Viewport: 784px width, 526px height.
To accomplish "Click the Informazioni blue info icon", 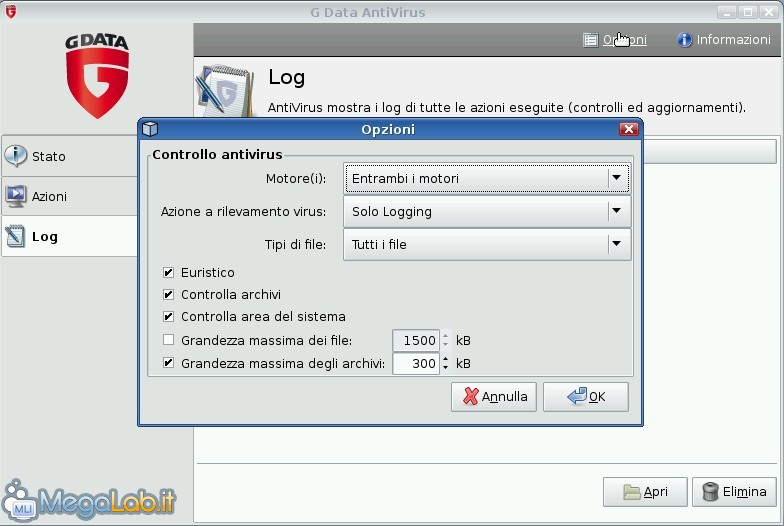I will click(684, 40).
